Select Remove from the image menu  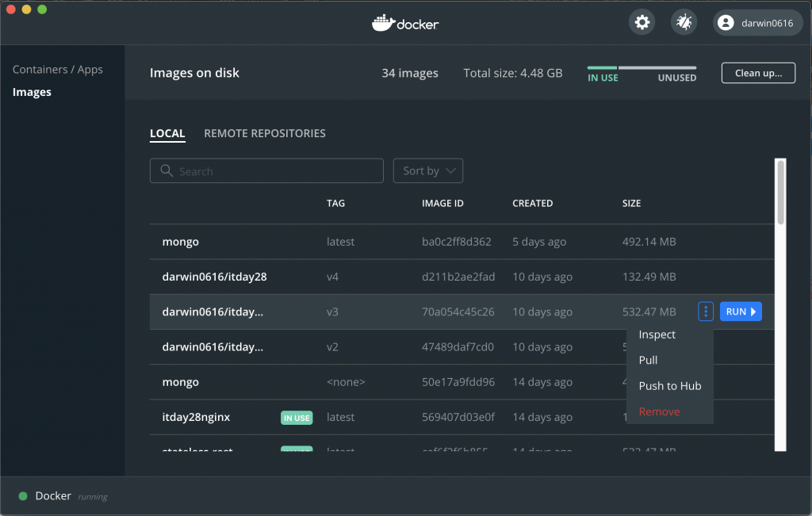(660, 411)
